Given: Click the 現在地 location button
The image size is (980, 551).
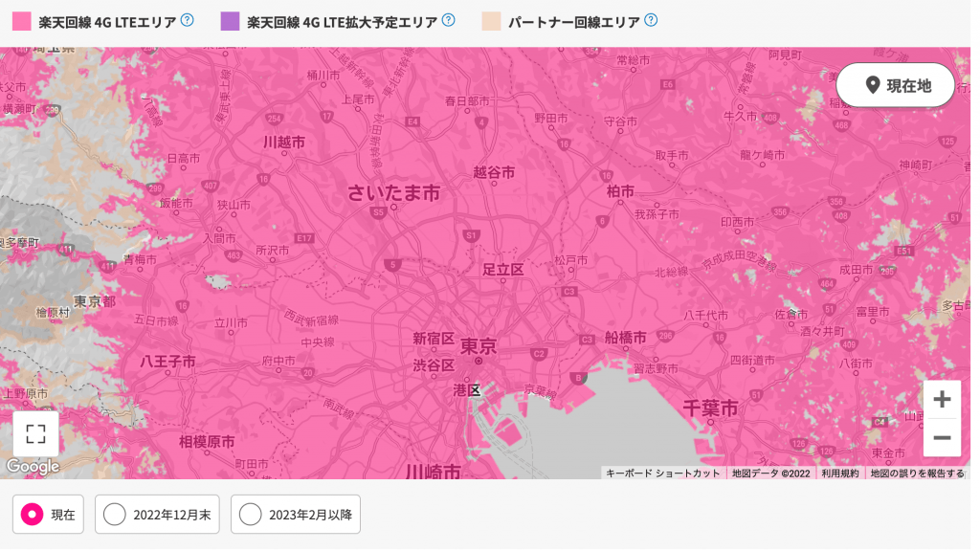Looking at the screenshot, I should coord(896,85).
